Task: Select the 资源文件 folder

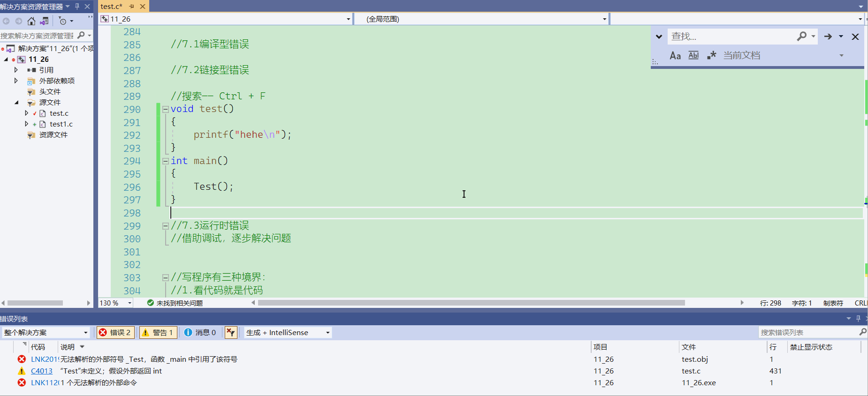Action: (53, 135)
